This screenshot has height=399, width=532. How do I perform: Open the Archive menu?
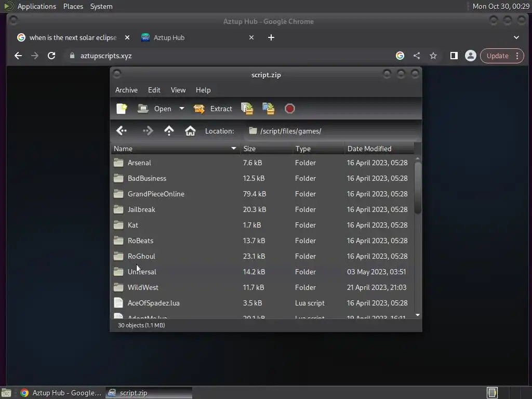coord(127,90)
